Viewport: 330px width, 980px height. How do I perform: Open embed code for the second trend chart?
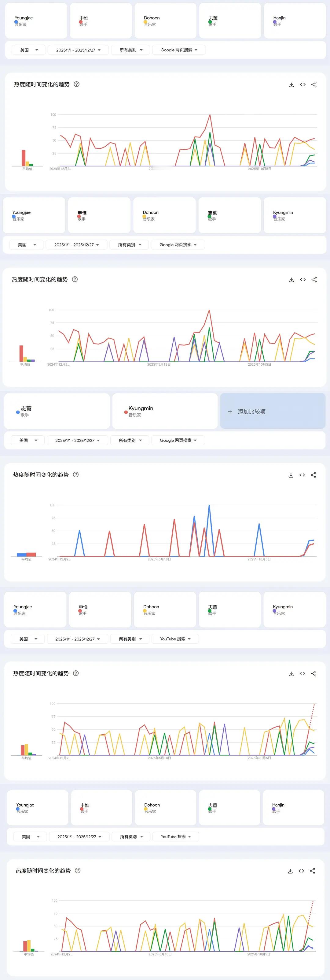click(303, 280)
